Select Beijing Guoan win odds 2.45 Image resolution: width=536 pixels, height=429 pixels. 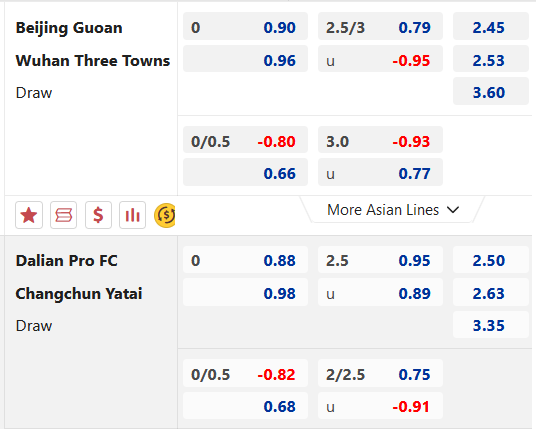[x=491, y=26]
